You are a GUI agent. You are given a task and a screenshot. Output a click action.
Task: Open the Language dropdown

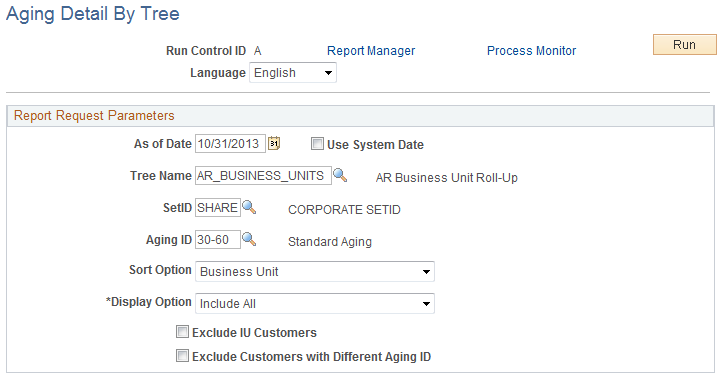[x=293, y=73]
